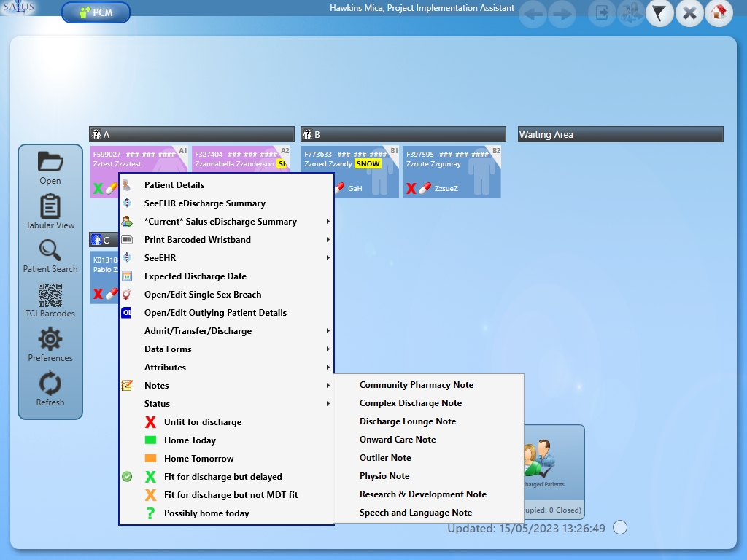Click bay A header
The image size is (747, 560).
(x=192, y=134)
